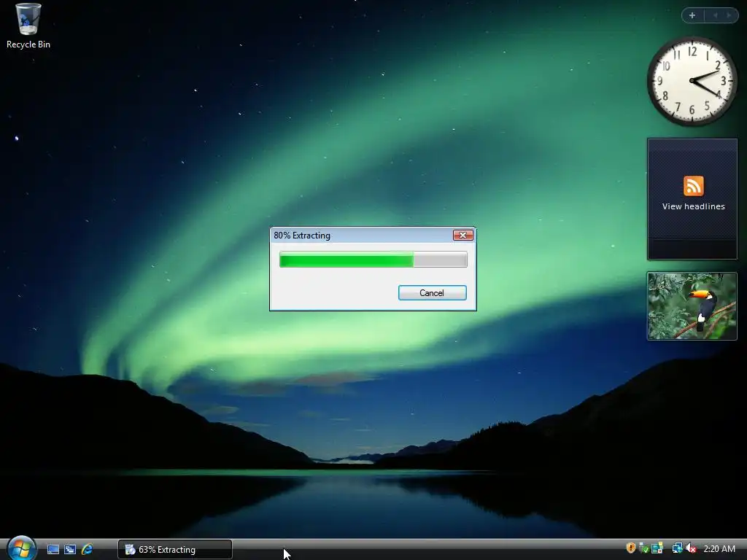Screen dimensions: 747x560
Task: Add a gadget with the plus button
Action: coord(692,15)
